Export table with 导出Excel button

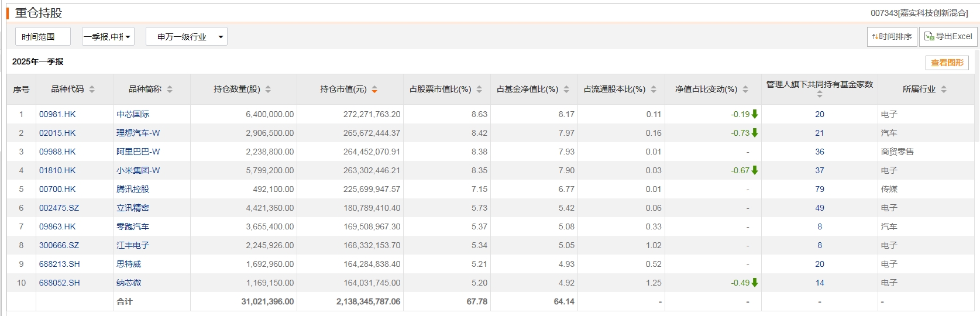click(948, 36)
